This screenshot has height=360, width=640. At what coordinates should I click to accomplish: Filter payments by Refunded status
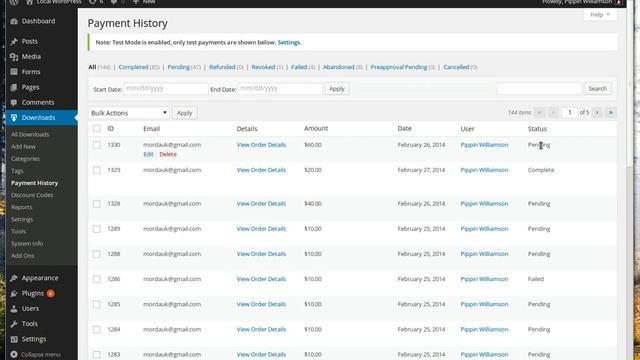(222, 67)
